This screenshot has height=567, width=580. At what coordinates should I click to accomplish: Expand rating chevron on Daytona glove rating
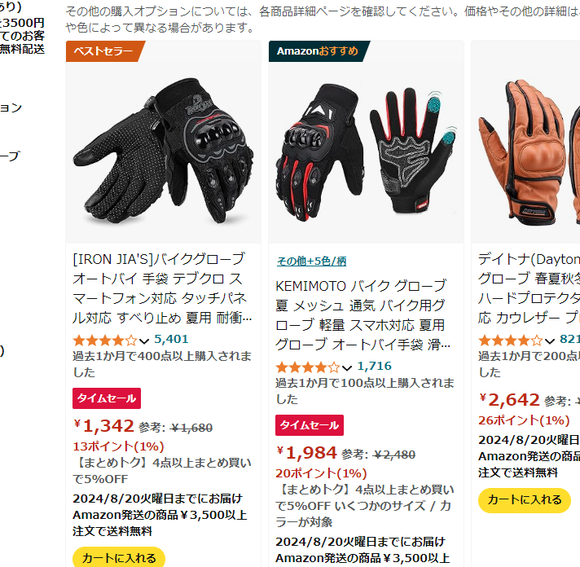550,341
